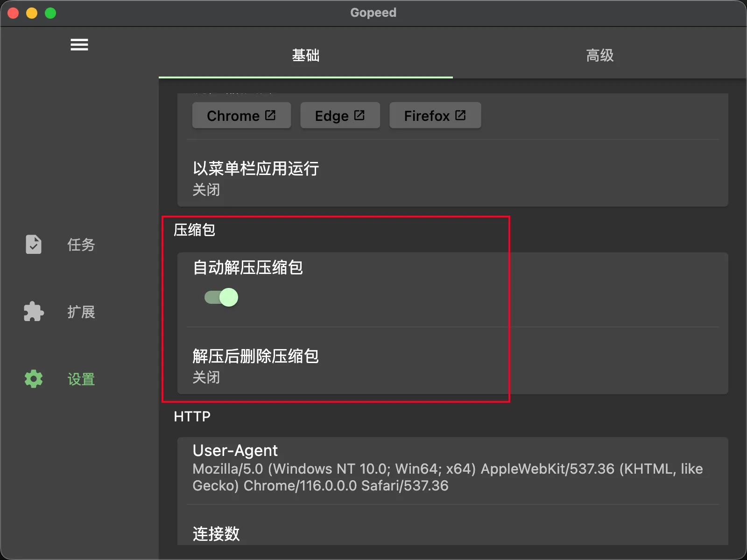Screen dimensions: 747x560
Task: Open the 连接数 setting row
Action: pos(452,533)
